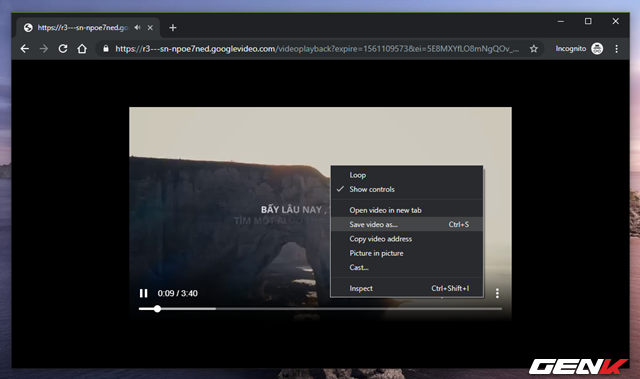
Task: Click the Incognito profile icon
Action: 597,49
